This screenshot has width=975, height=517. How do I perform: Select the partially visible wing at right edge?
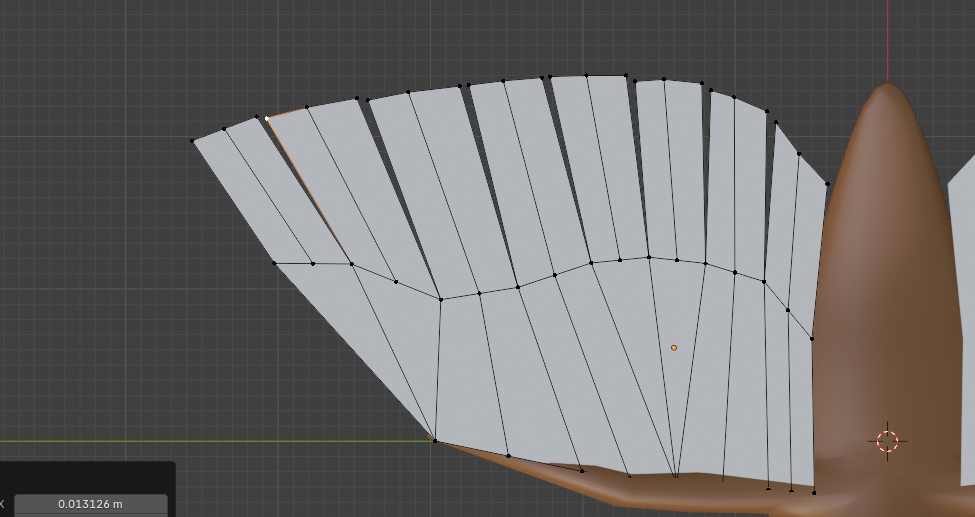click(x=962, y=300)
